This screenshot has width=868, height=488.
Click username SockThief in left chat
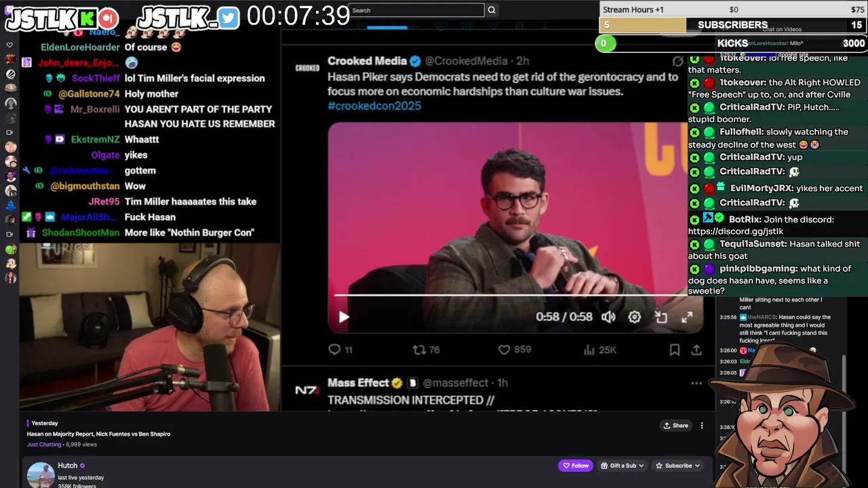coord(95,78)
